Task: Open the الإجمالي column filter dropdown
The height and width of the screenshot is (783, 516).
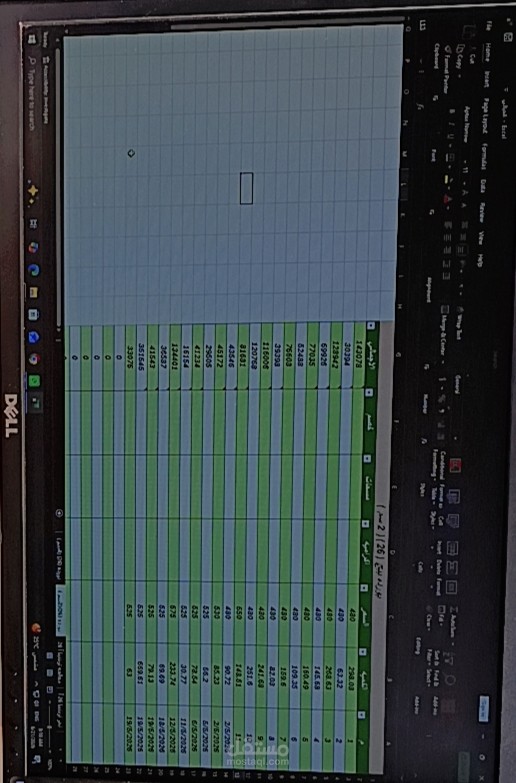Action: pyautogui.click(x=371, y=326)
